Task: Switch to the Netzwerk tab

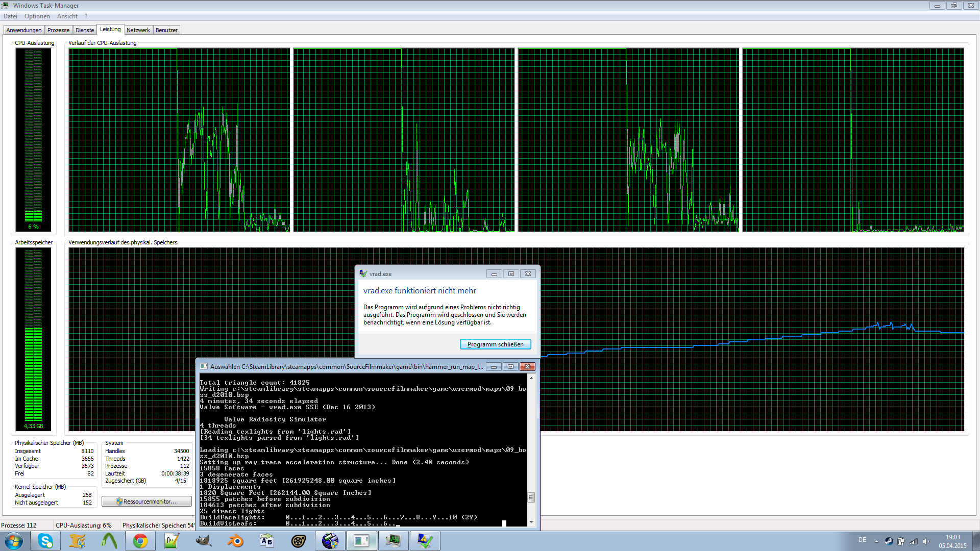Action: pos(138,30)
